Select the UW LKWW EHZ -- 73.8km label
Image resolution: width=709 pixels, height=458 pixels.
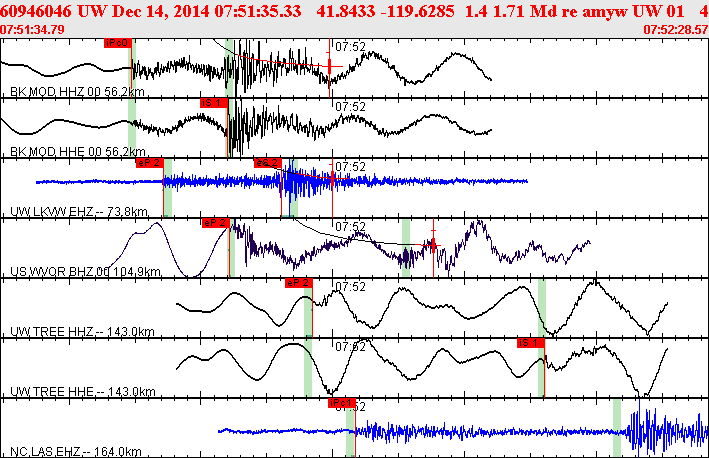point(79,212)
